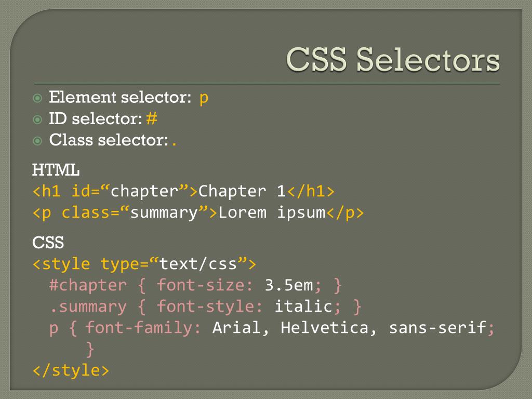
Task: Click the bullet icon beside Element selector
Action: point(37,98)
